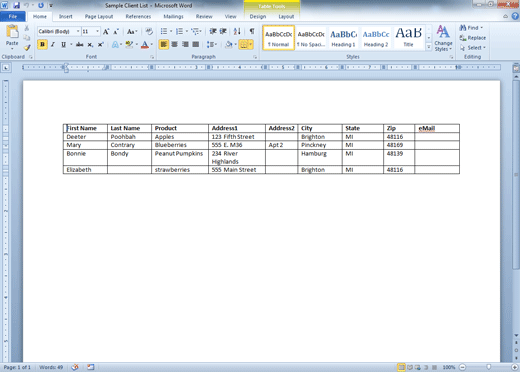Click the Bullets list icon

point(164,31)
